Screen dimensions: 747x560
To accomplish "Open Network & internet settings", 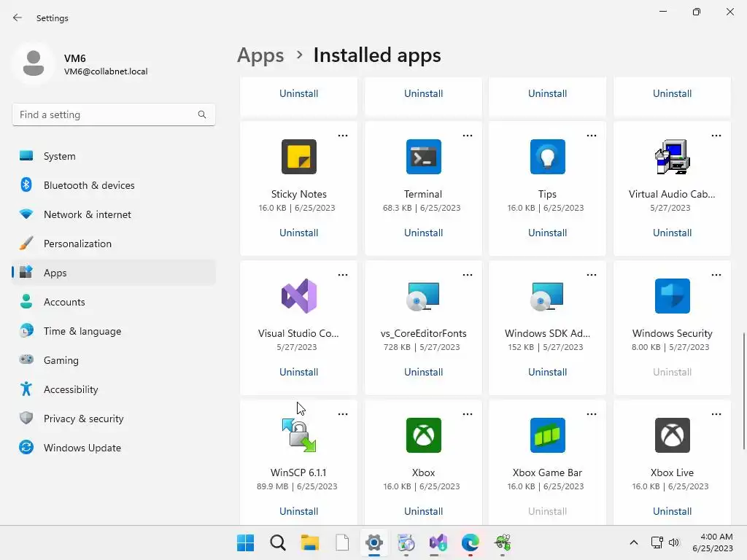I will coord(114,214).
